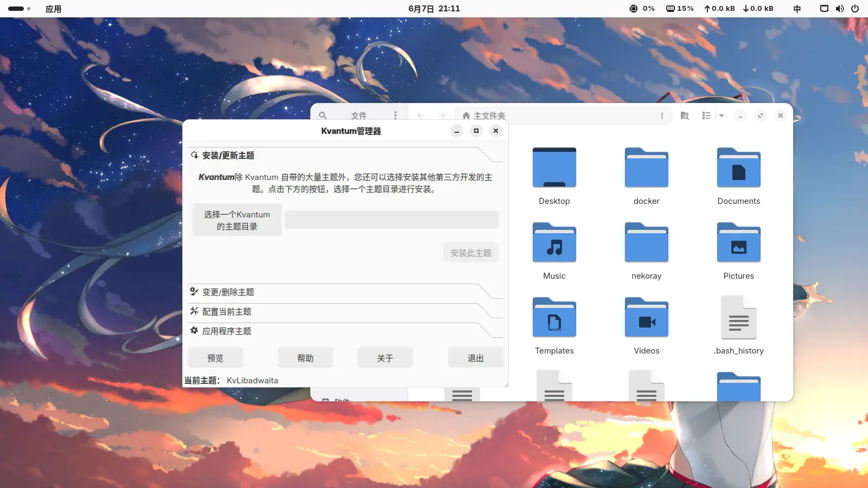Click the 关于 button
Screen dimensions: 868x488
point(385,358)
